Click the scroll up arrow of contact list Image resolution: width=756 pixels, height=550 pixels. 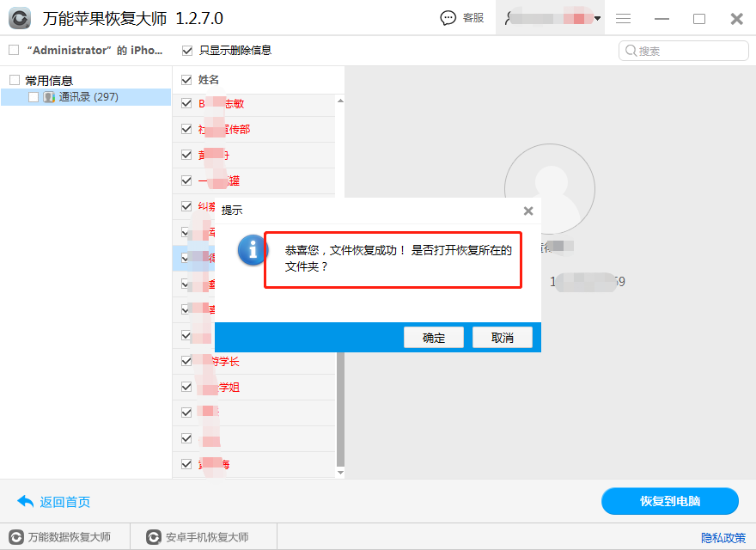pyautogui.click(x=340, y=101)
